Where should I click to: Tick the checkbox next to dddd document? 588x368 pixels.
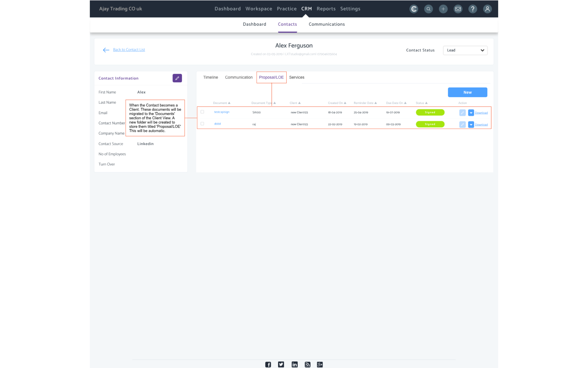coord(203,124)
